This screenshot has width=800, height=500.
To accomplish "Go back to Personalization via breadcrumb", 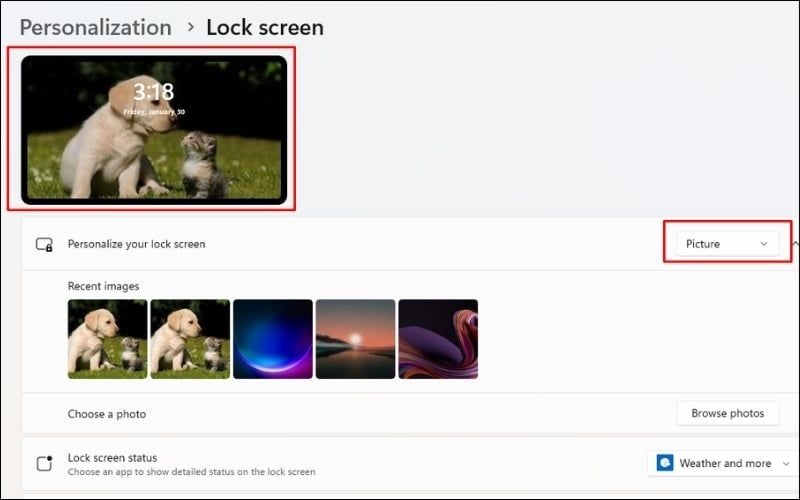I will (95, 27).
